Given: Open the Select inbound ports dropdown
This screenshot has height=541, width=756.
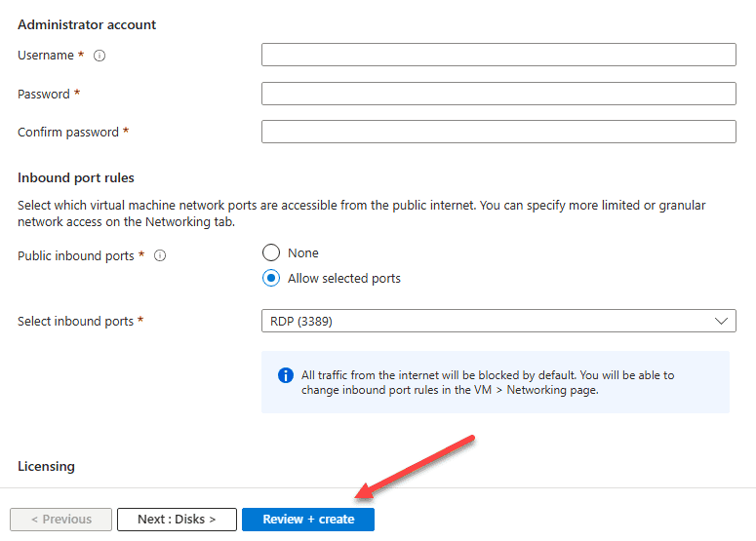Looking at the screenshot, I should 498,321.
